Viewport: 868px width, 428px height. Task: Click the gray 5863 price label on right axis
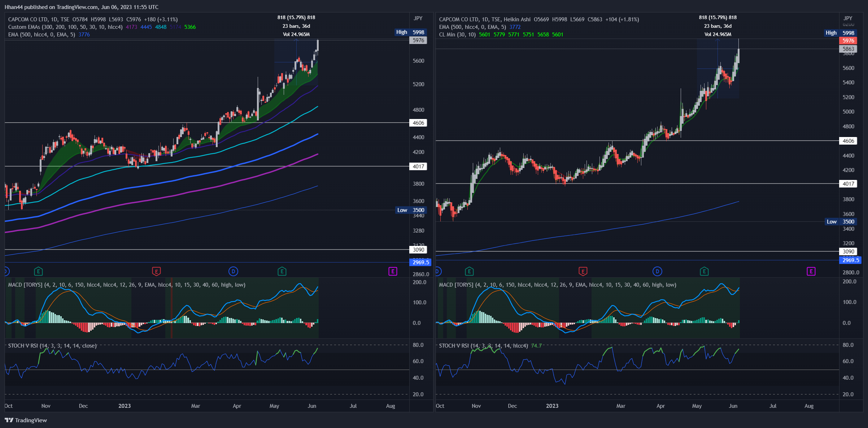(x=848, y=49)
